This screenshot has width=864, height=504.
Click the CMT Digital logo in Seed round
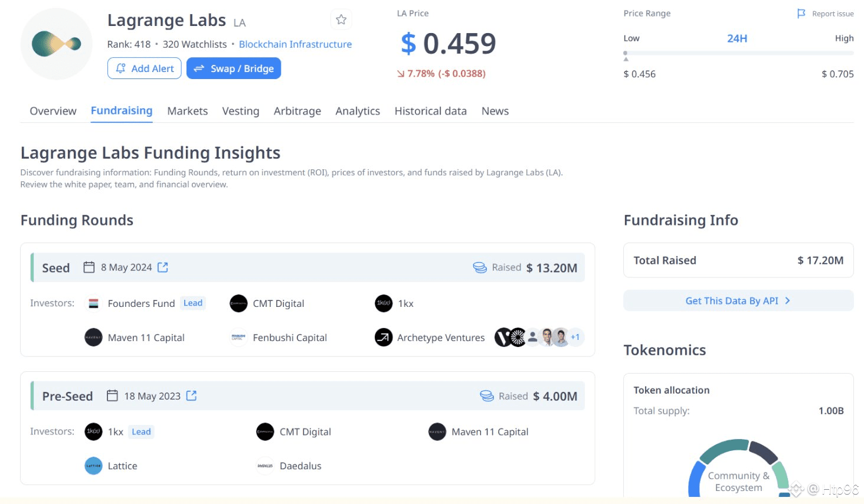point(238,303)
